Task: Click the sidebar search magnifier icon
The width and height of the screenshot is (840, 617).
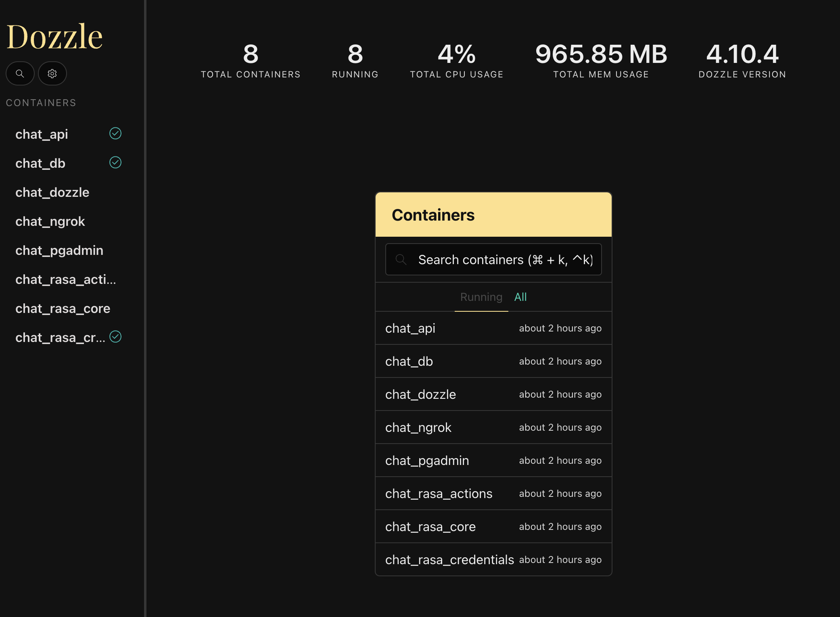Action: [20, 73]
